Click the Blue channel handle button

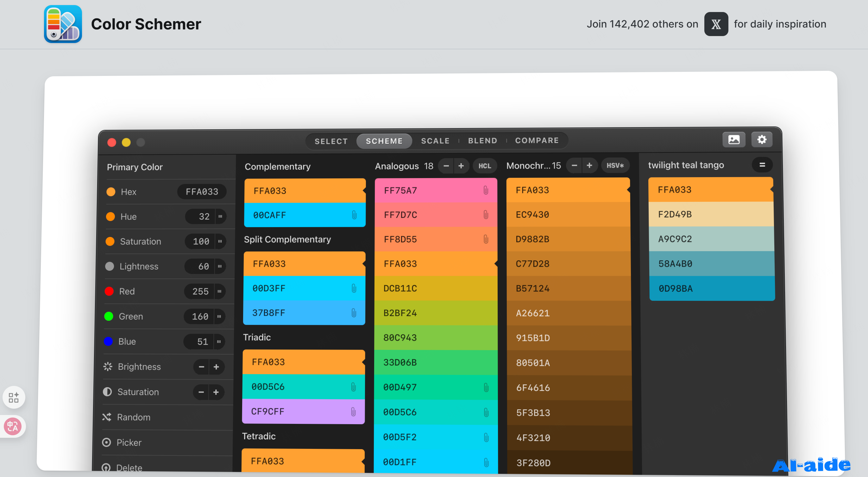(219, 342)
